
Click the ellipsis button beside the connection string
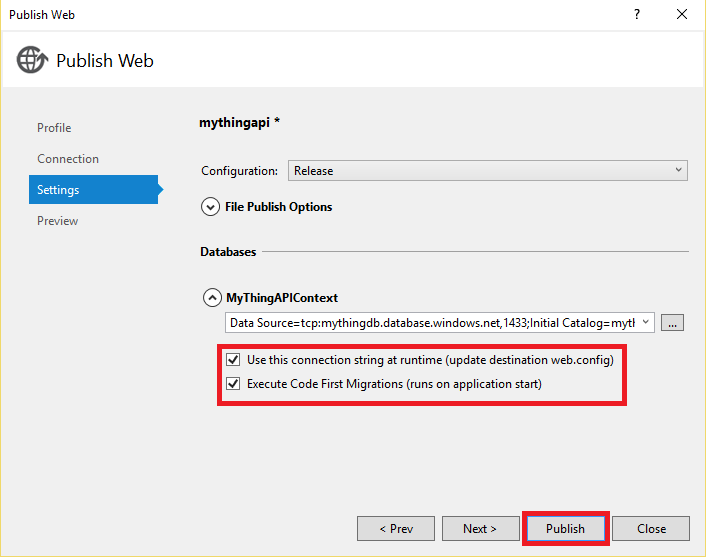673,323
